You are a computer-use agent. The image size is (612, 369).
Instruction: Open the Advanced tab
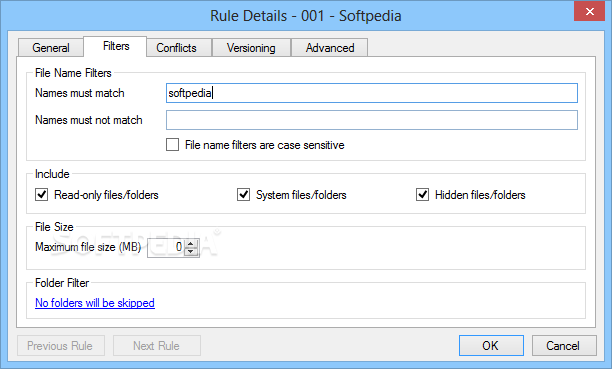click(329, 48)
